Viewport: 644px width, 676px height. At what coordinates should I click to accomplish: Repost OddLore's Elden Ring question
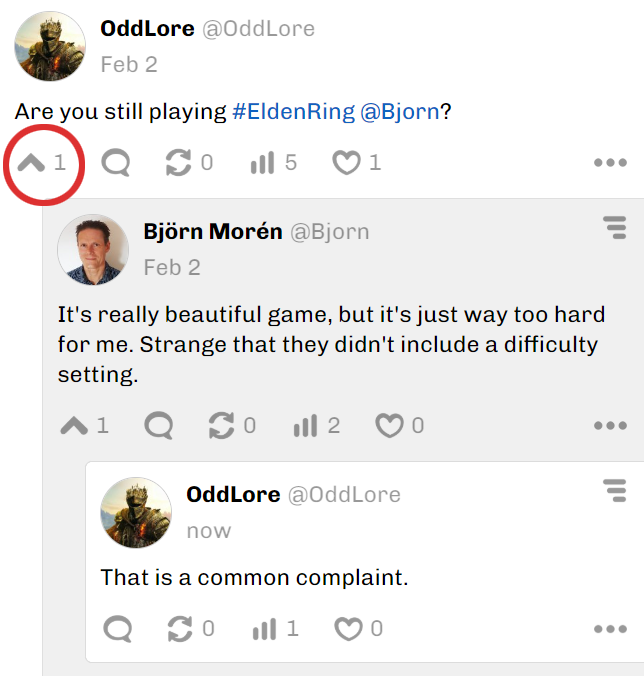[x=179, y=162]
